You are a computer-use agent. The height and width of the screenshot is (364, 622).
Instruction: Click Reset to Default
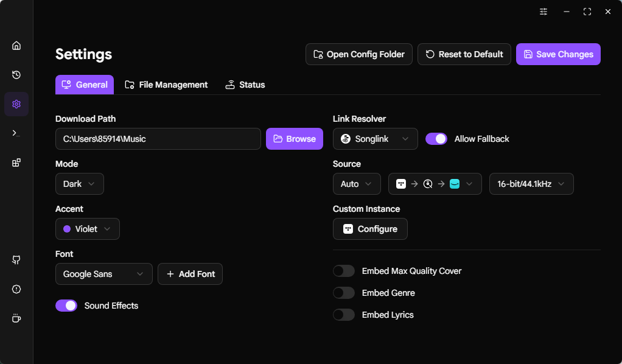pos(464,54)
